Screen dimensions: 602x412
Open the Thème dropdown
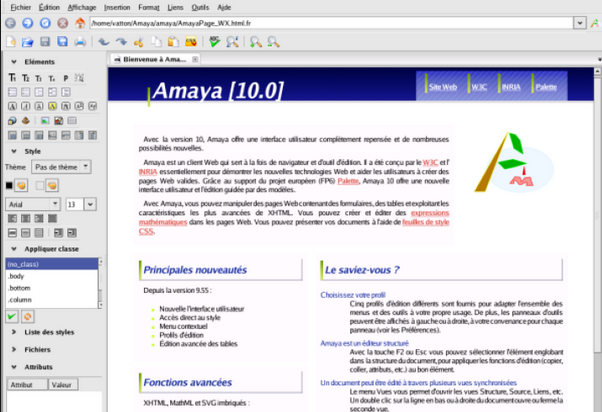[61, 167]
